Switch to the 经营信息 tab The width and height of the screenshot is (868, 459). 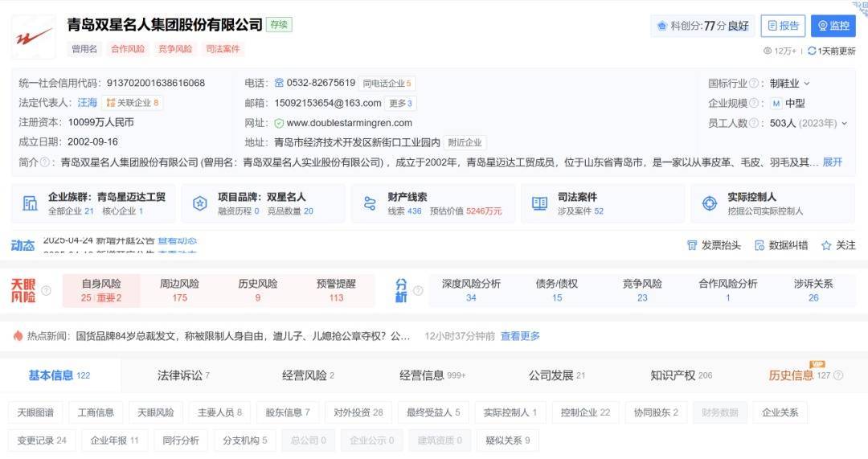[432, 375]
